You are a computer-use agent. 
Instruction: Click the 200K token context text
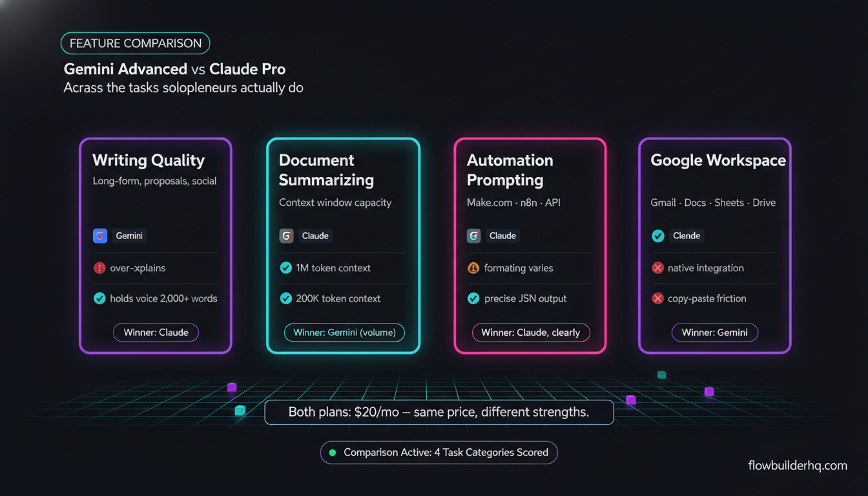coord(338,298)
